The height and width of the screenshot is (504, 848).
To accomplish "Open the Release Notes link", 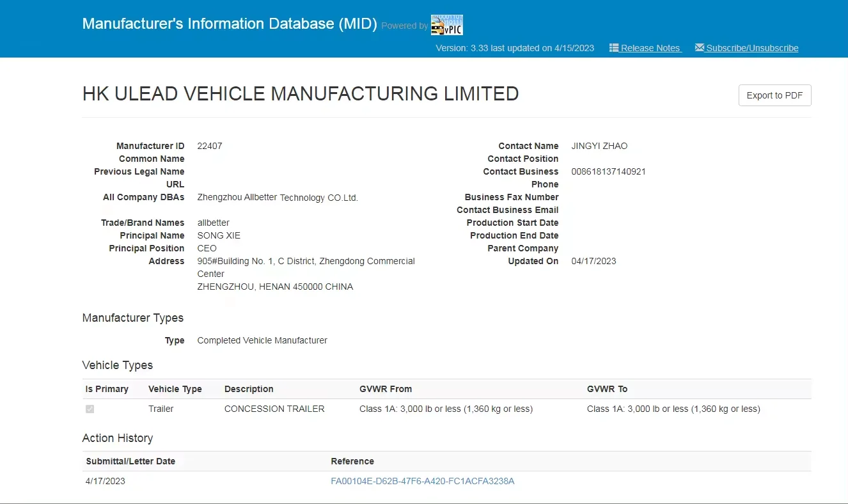I will pos(650,48).
